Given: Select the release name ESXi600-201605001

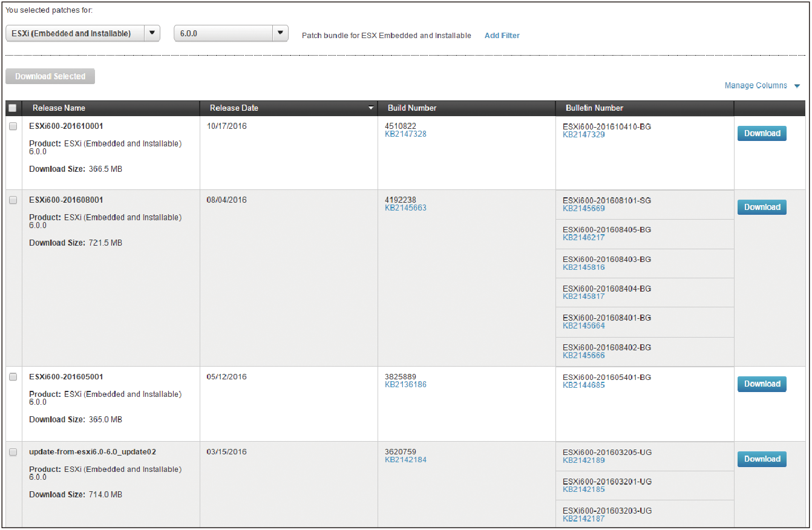Looking at the screenshot, I should 66,376.
